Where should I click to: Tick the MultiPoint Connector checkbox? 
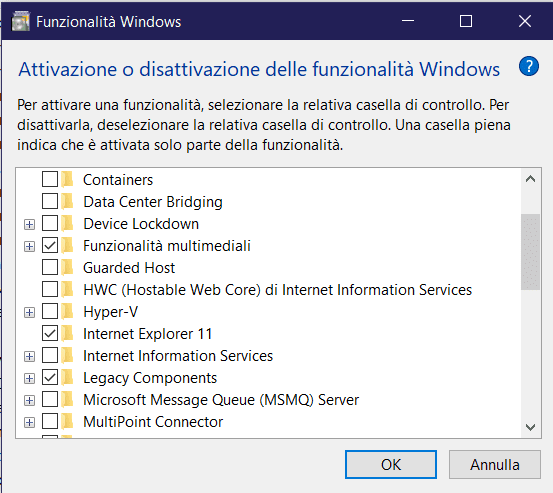(x=50, y=421)
